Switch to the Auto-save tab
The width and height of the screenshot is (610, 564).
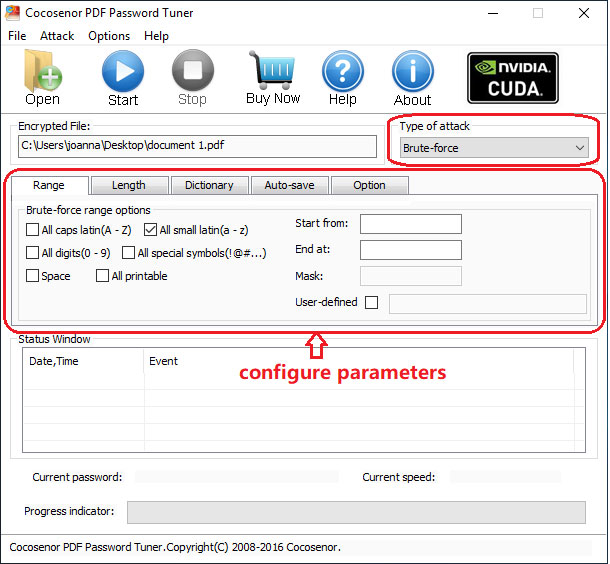click(289, 185)
